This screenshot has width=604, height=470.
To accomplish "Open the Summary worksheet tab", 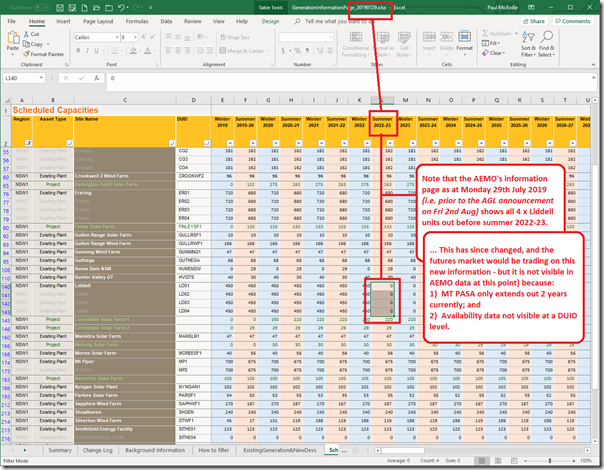I will [60, 450].
